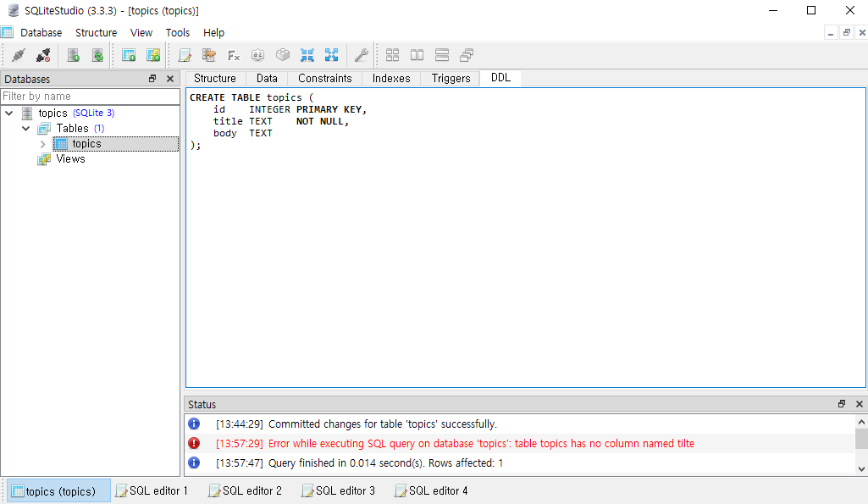
Task: Switch to the Data tab
Action: tap(267, 79)
